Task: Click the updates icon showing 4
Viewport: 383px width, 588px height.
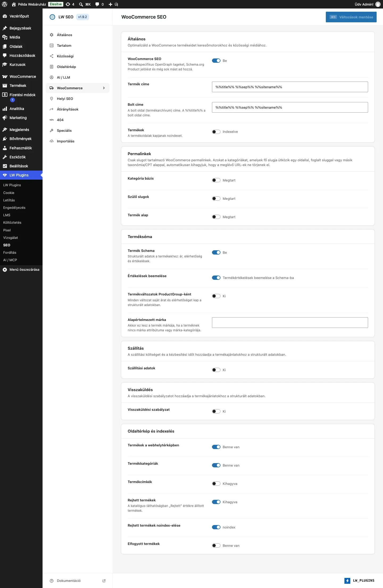Action: click(x=68, y=4)
